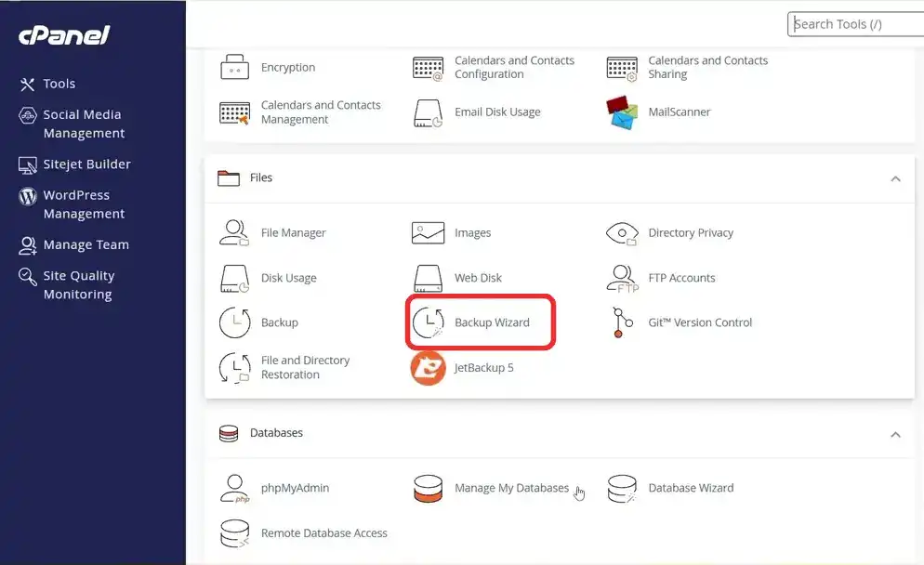Open Site Quality Monitoring in sidebar

click(66, 284)
